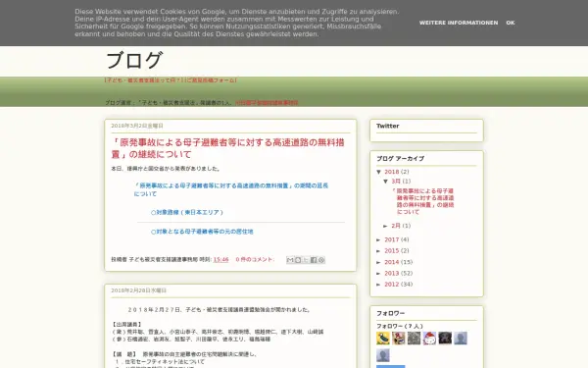The height and width of the screenshot is (368, 588).
Task: Expand the 2014 archive year
Action: tap(379, 262)
